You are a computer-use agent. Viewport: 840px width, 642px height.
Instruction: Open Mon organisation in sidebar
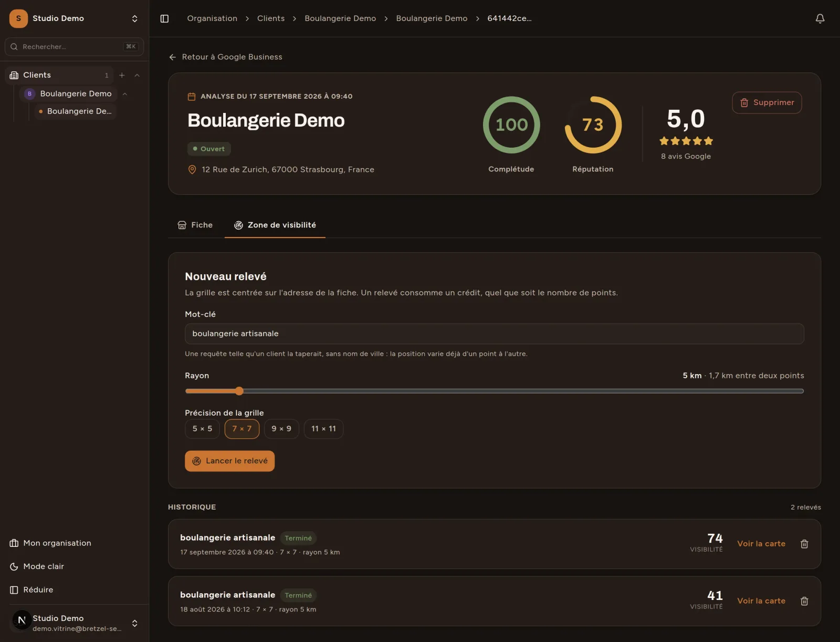click(x=50, y=543)
